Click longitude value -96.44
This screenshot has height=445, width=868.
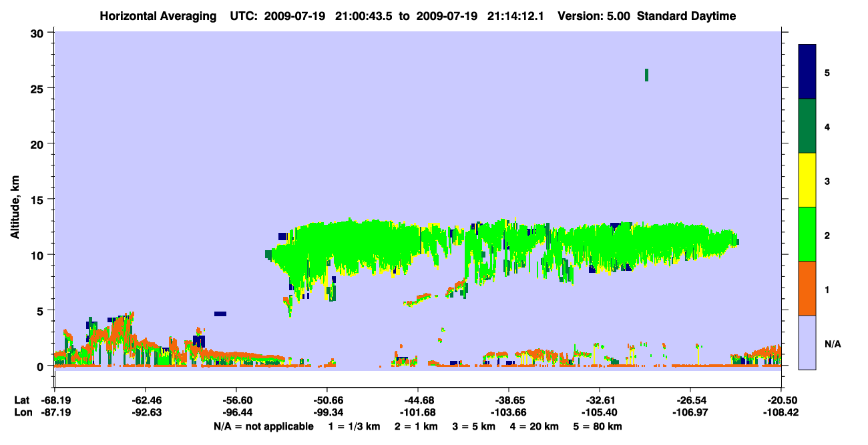(x=236, y=412)
